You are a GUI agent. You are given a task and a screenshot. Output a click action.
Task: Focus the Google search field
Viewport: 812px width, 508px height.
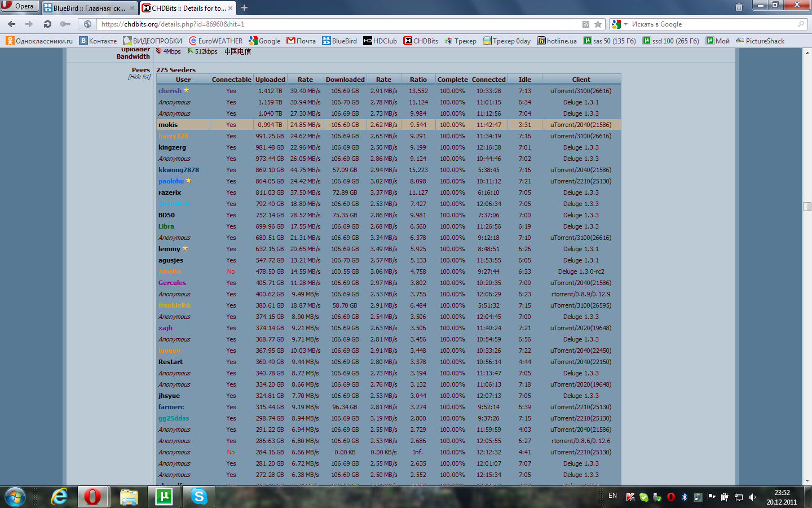tap(713, 24)
